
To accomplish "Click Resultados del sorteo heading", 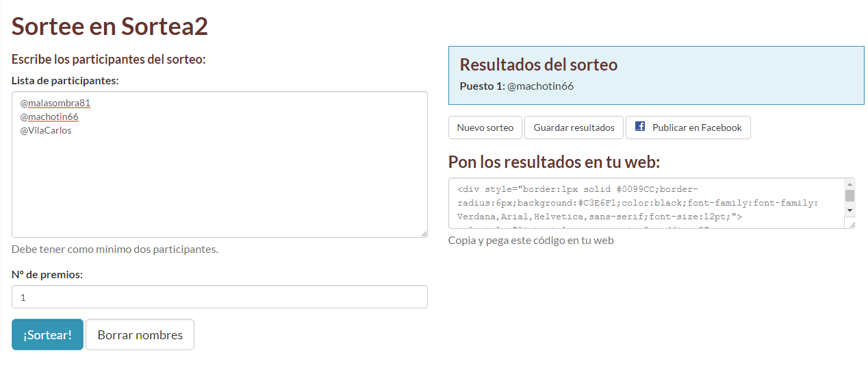I will click(x=539, y=65).
